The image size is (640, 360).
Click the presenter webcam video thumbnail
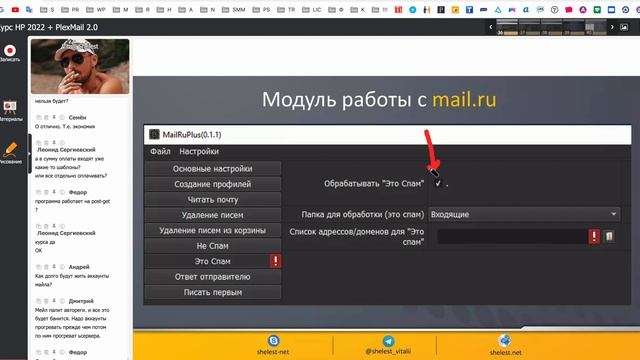point(80,67)
